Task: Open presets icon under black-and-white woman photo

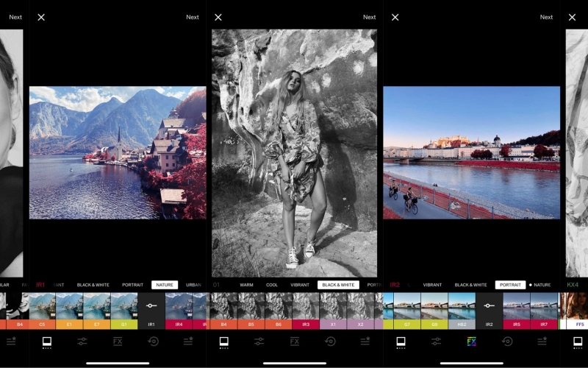Action: point(224,342)
